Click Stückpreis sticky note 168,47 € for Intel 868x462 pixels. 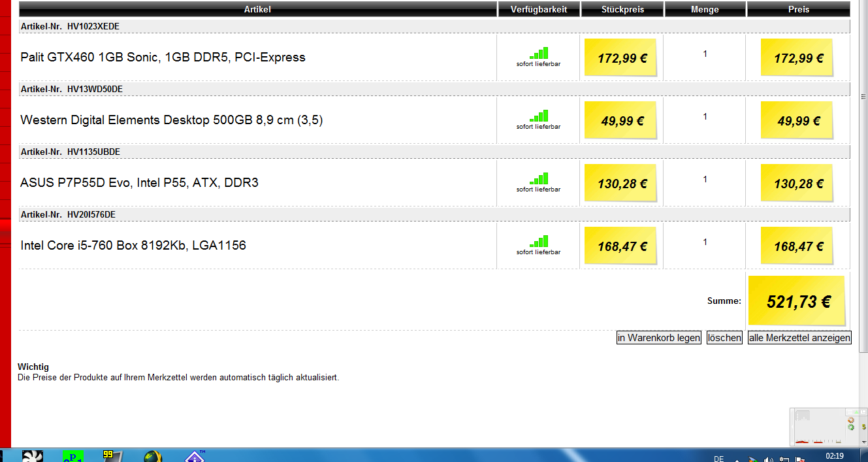(x=620, y=246)
